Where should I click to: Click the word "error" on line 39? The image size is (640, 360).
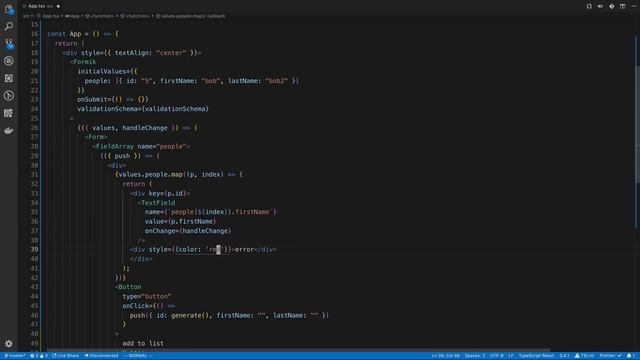pos(244,249)
